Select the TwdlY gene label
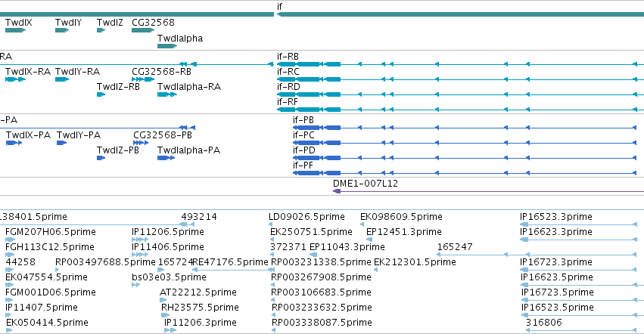The image size is (644, 334). point(68,23)
